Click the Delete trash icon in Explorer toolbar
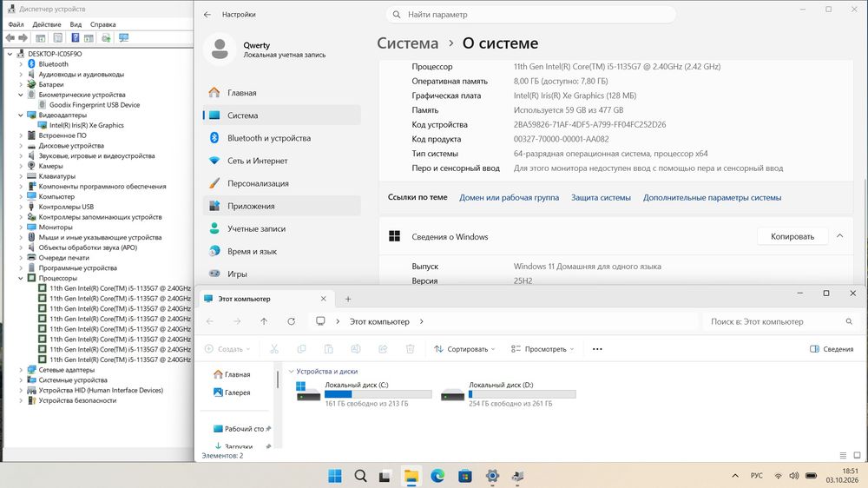This screenshot has height=488, width=868. coord(410,349)
